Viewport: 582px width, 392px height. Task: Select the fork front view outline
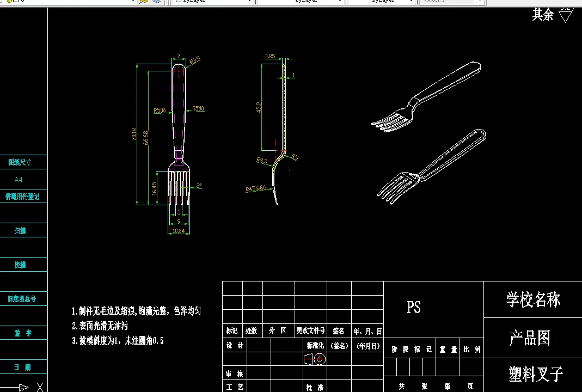[179, 134]
